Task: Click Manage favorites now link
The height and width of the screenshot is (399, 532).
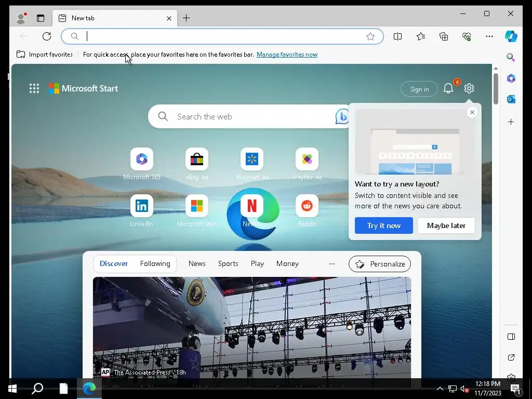Action: coord(287,54)
